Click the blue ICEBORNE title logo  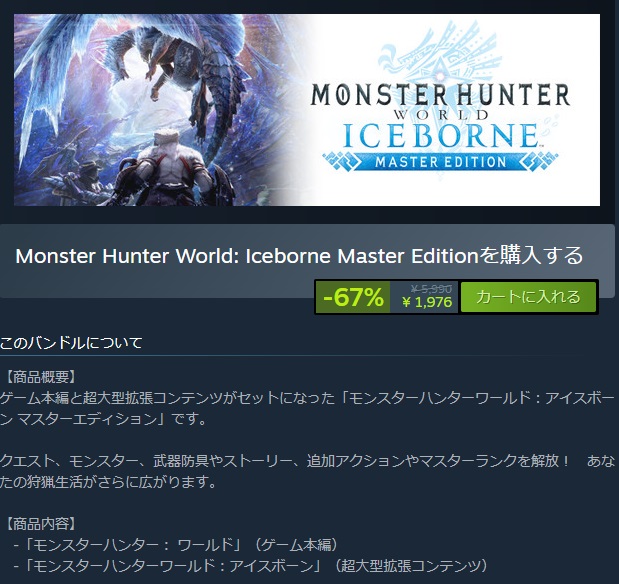point(440,135)
